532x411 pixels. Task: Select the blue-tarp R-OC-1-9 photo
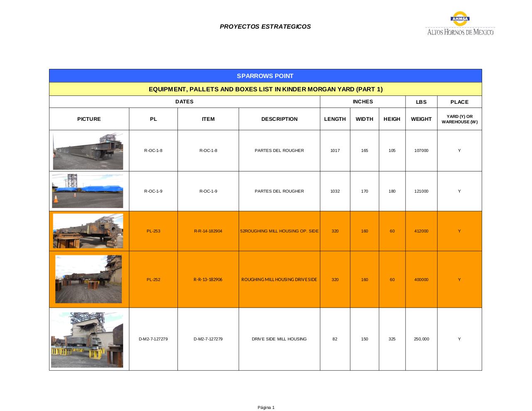point(88,191)
